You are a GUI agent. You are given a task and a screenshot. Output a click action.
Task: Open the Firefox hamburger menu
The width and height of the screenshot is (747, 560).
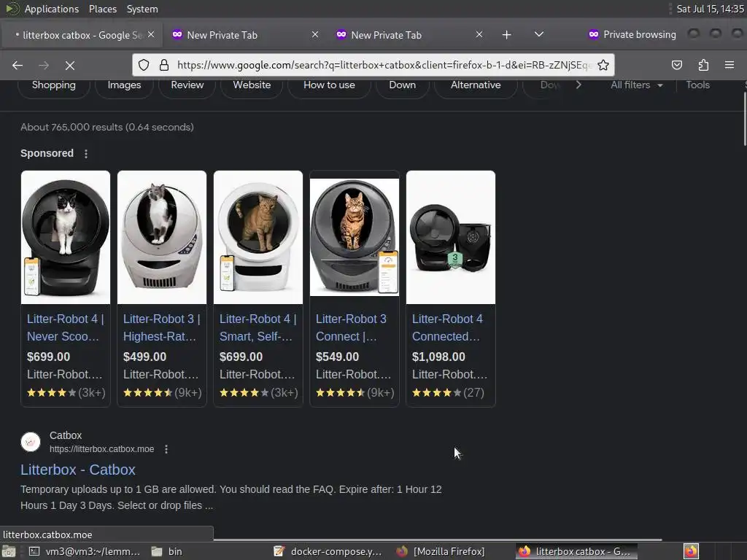(x=729, y=65)
